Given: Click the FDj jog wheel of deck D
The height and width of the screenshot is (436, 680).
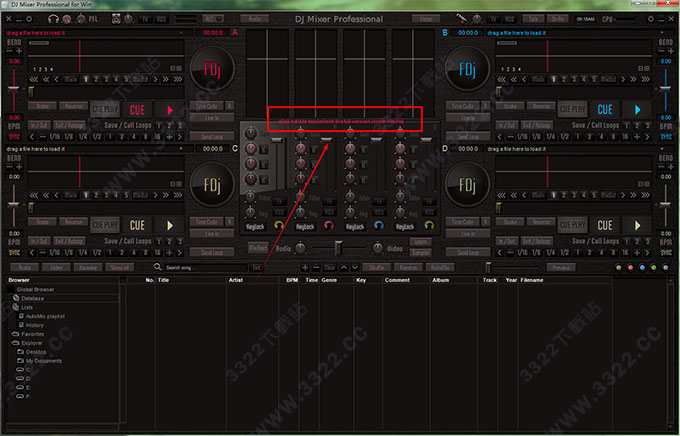Looking at the screenshot, I should click(467, 185).
